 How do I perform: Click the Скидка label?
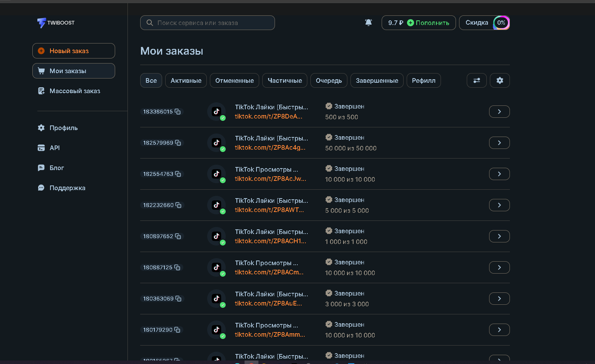click(x=477, y=23)
